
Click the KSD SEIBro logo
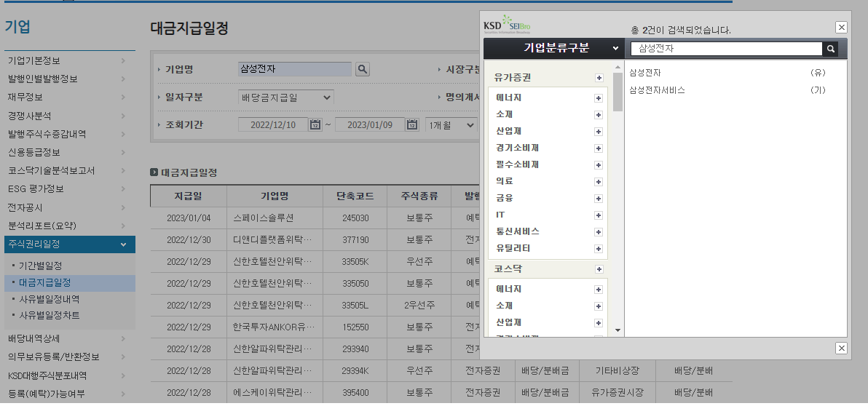507,25
